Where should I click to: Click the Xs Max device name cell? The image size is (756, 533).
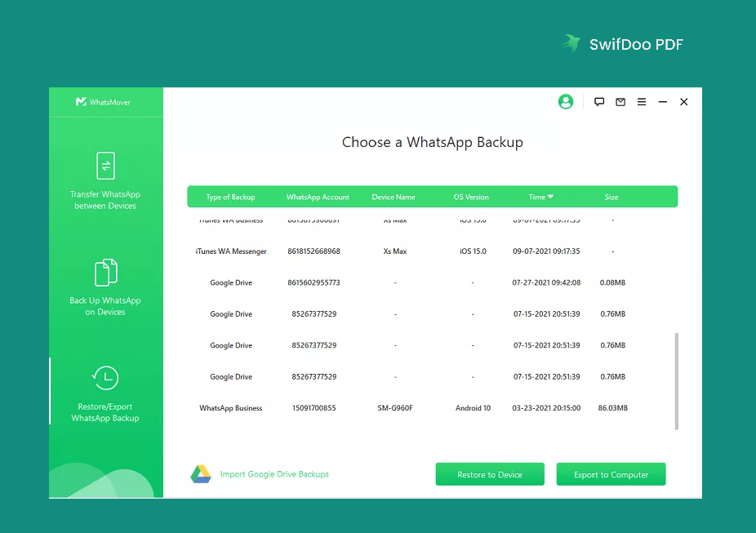(x=395, y=251)
